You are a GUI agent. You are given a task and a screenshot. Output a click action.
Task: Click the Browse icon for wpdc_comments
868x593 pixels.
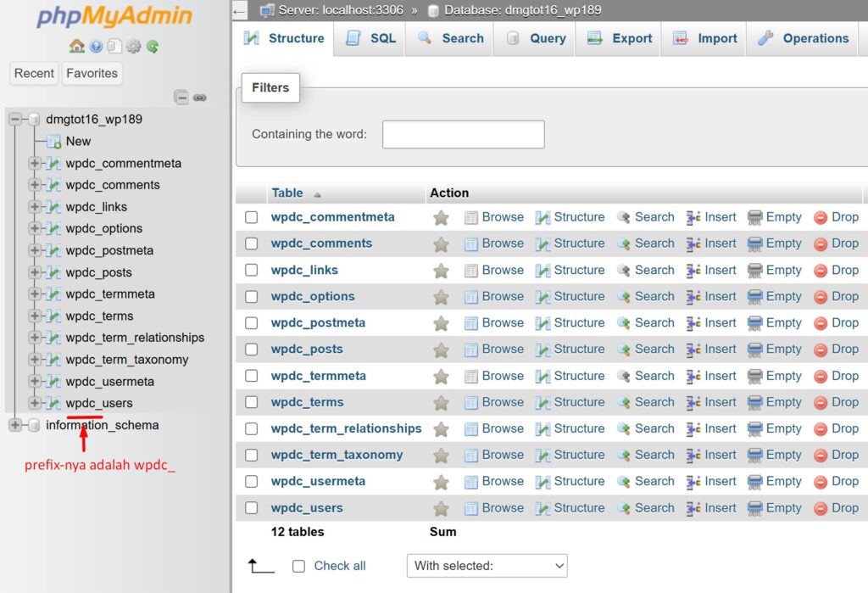[x=471, y=243]
